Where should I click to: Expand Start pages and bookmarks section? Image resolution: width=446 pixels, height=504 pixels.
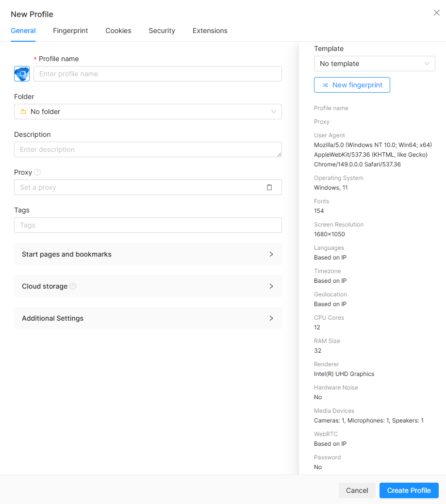148,254
